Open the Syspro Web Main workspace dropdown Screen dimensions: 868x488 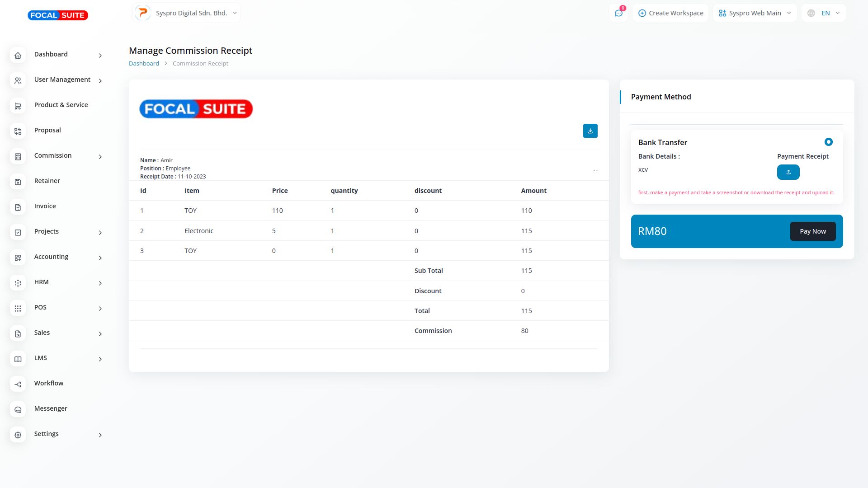[755, 13]
